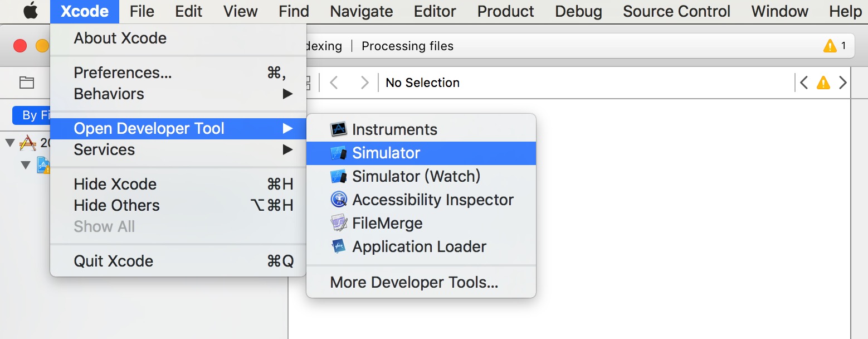
Task: Open Simulator (Watch) from submenu
Action: 416,176
